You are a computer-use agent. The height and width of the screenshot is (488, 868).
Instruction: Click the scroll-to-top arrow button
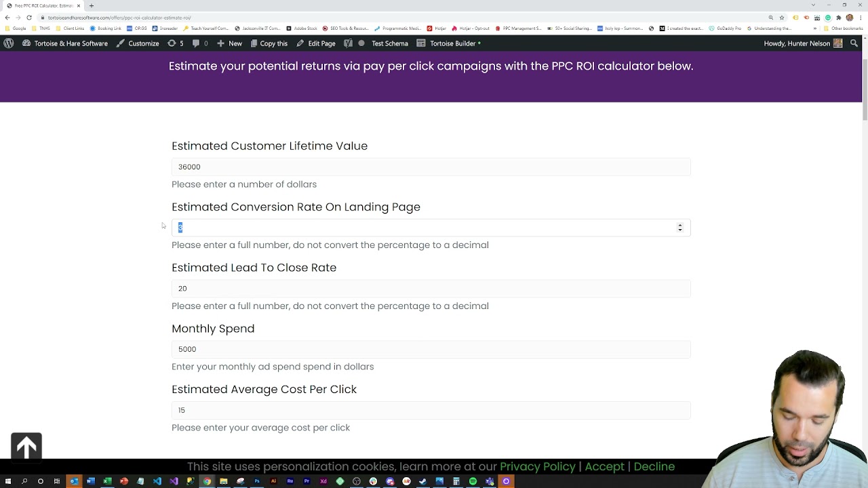coord(26,447)
